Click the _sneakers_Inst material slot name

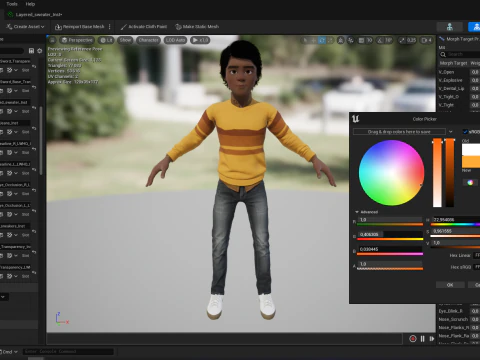click(x=15, y=226)
